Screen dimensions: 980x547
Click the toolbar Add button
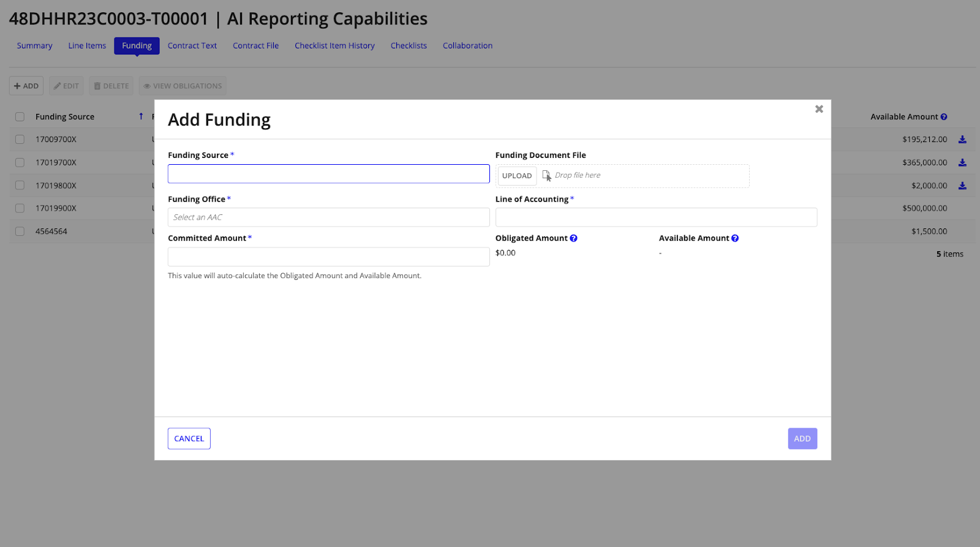pos(26,86)
